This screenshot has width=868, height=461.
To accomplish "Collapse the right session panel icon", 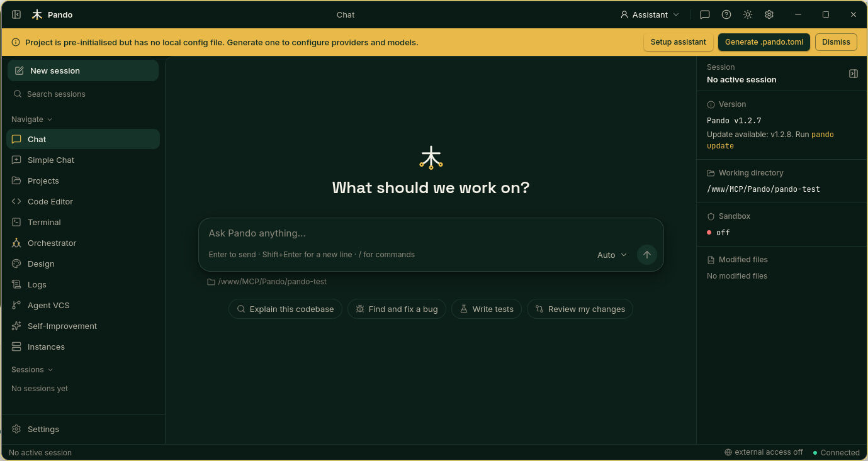I will point(854,74).
